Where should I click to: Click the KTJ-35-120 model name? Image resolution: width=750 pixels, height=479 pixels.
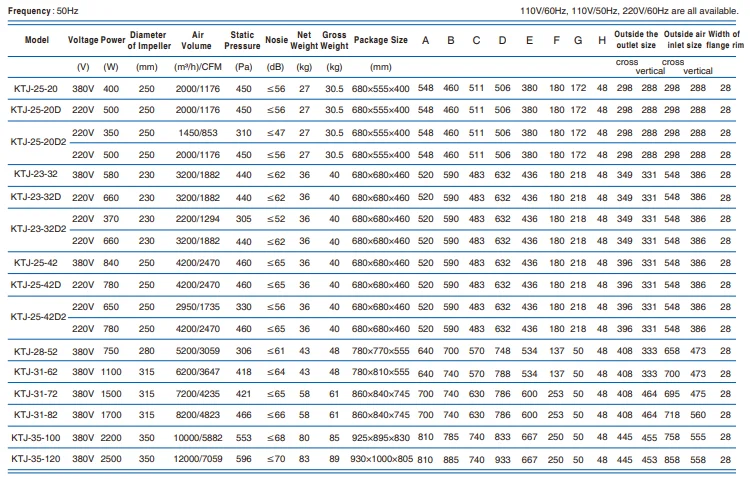[36, 460]
